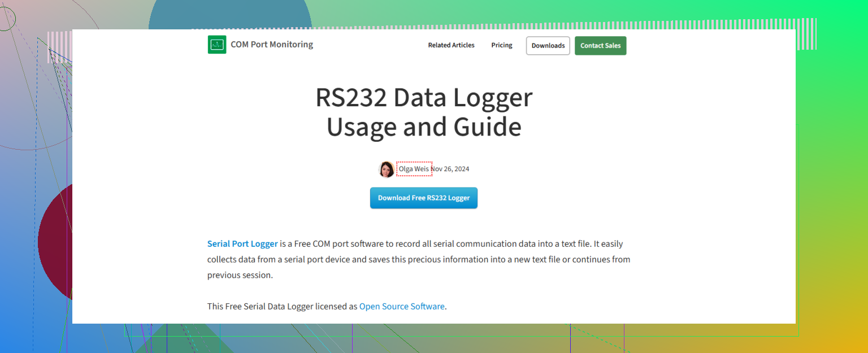The width and height of the screenshot is (868, 353).
Task: Click the "RS232 Data Logger" heading line
Action: click(x=424, y=98)
